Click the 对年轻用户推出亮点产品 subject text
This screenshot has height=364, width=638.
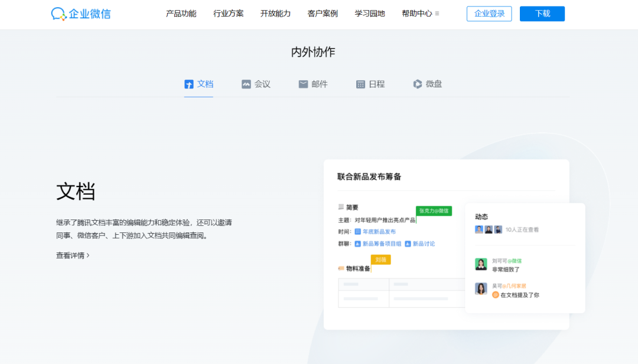pos(385,220)
